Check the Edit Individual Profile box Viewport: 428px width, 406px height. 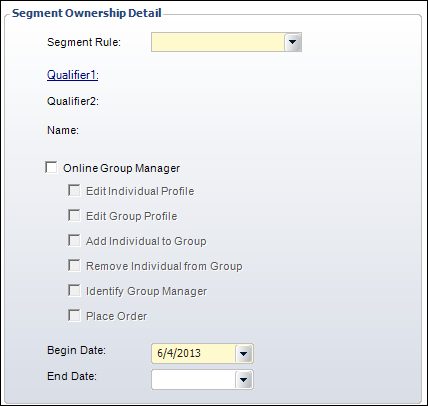(74, 191)
